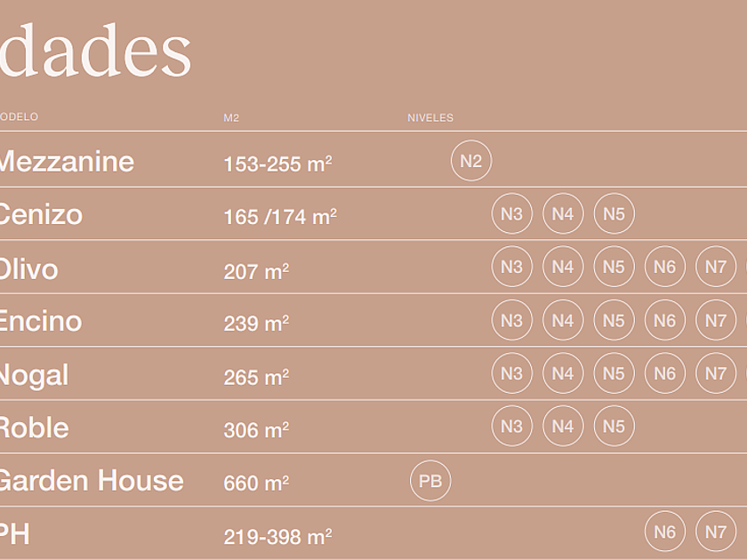
Task: Select the PB badge for Garden House
Action: (430, 481)
